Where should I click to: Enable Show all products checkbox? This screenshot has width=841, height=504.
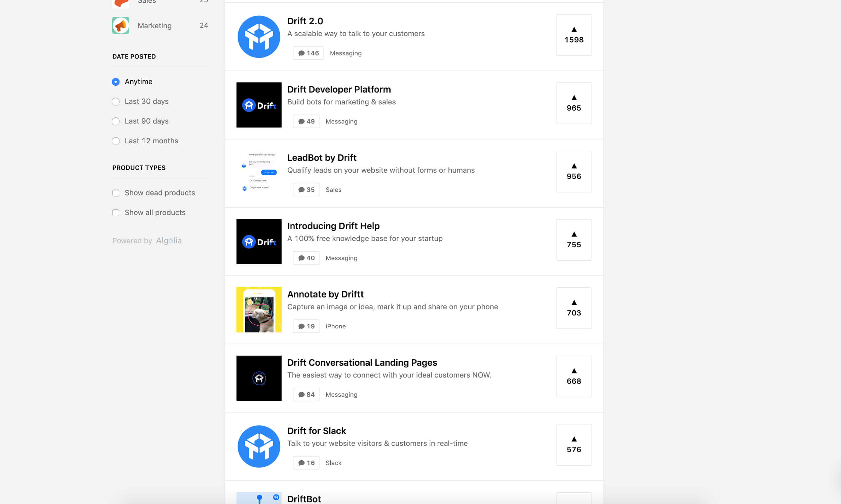click(116, 213)
